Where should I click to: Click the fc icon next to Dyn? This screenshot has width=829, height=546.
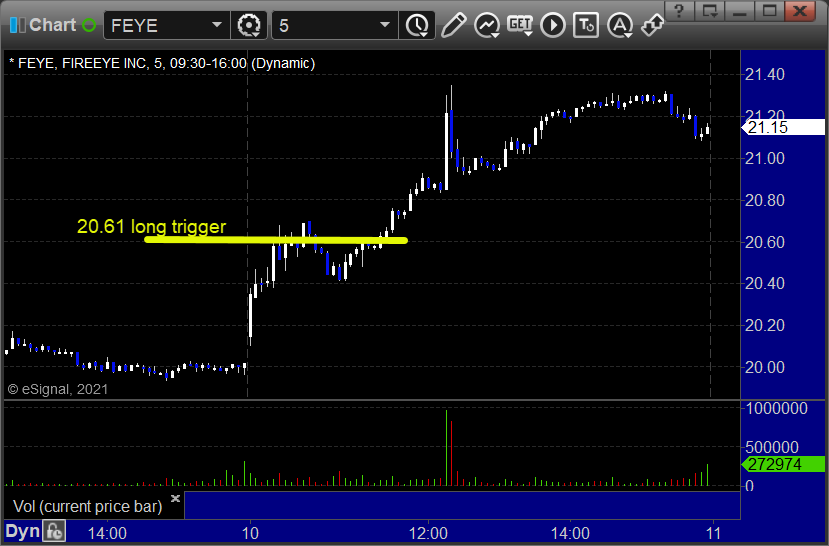[x=54, y=531]
